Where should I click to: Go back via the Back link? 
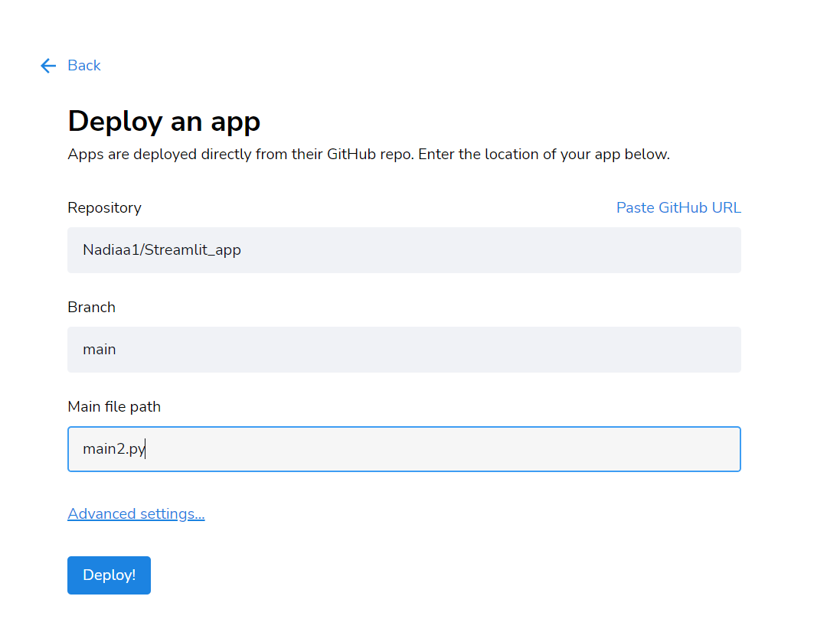click(x=83, y=65)
